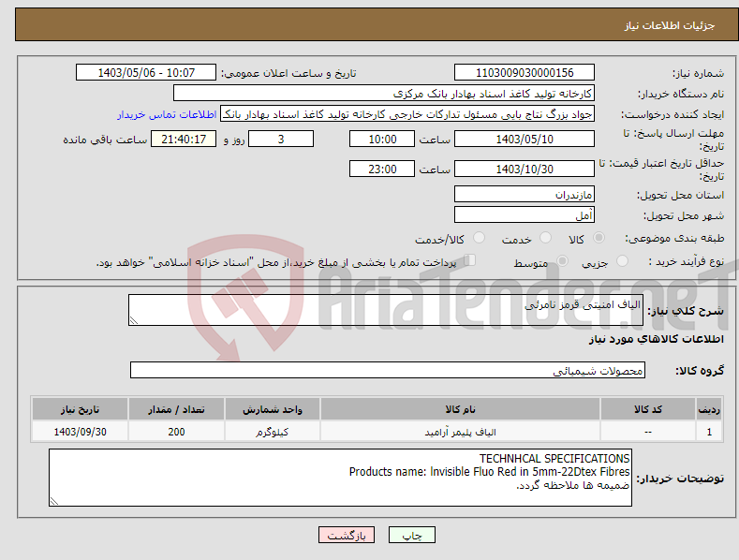This screenshot has width=739, height=560.
Task: Click the شهر محل تحویل label
Action: (x=684, y=216)
